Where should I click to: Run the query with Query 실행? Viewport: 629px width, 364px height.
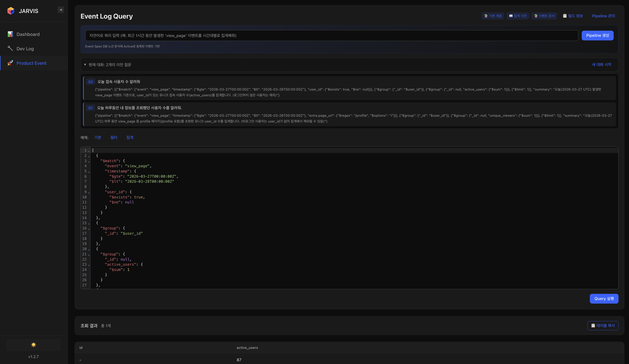(604, 298)
